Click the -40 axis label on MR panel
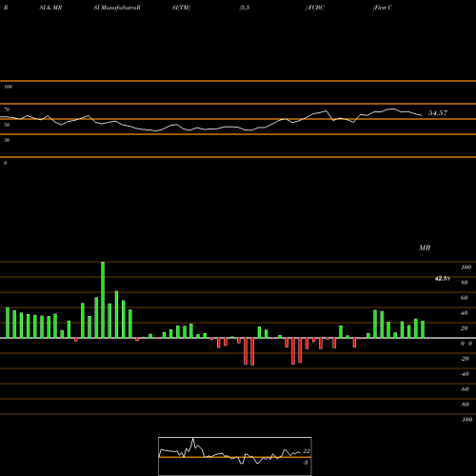The width and height of the screenshot is (476, 476). [x=465, y=374]
